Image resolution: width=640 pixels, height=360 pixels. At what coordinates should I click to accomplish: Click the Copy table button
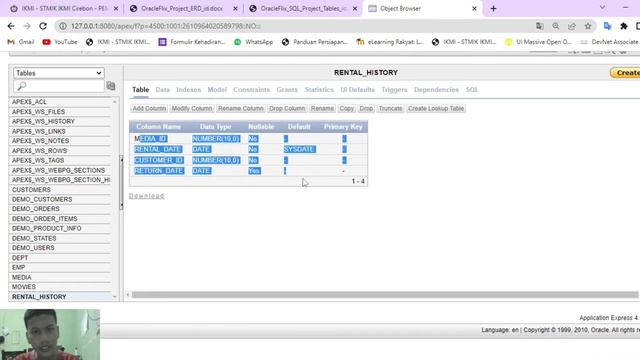[x=347, y=109]
